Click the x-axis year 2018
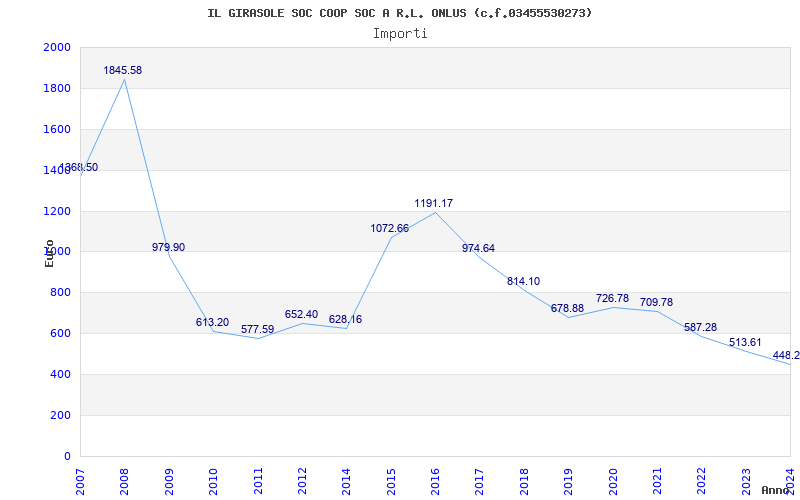This screenshot has height=500, width=800. point(524,482)
